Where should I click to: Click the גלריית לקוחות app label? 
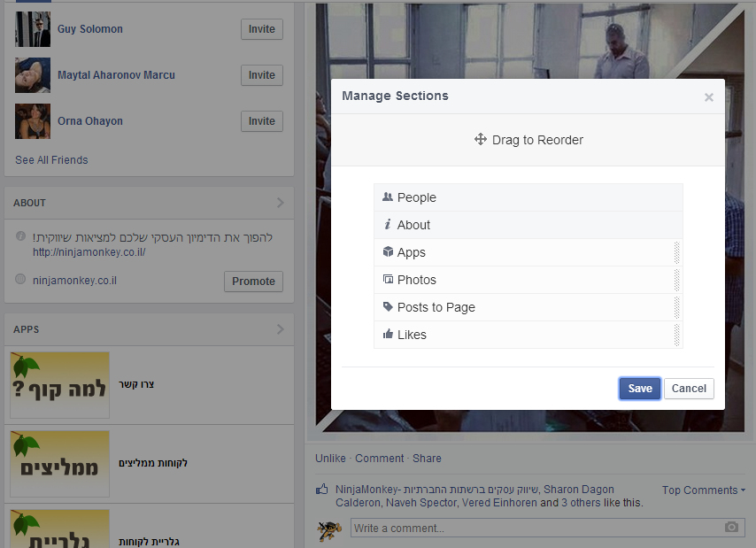(149, 542)
